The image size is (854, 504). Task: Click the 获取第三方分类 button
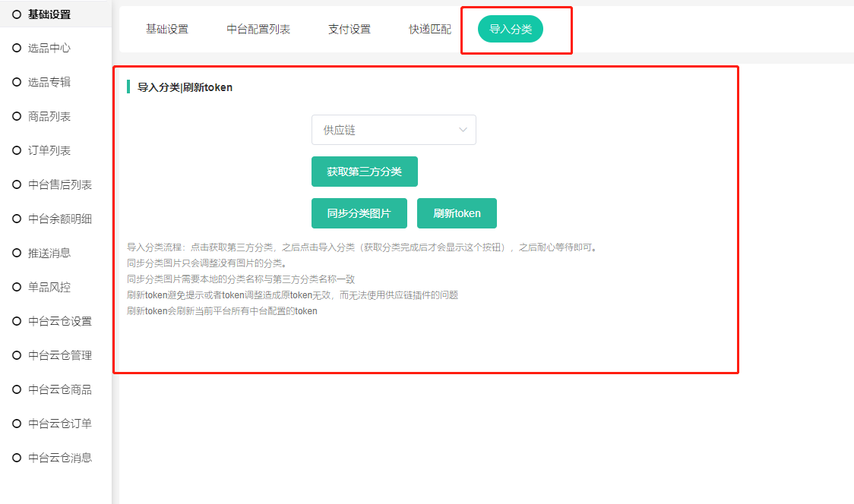[365, 172]
